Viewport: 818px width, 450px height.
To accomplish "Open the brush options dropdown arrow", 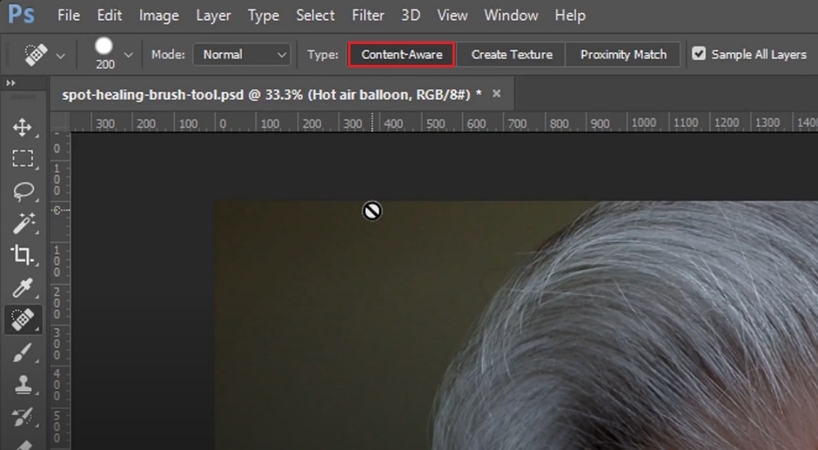I will [128, 55].
